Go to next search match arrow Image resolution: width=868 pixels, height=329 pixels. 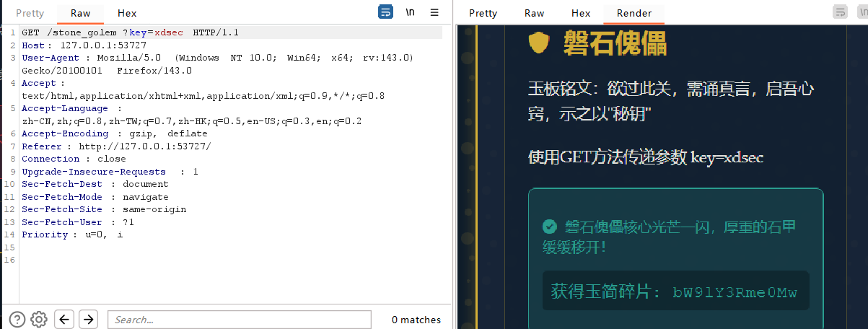coord(88,319)
